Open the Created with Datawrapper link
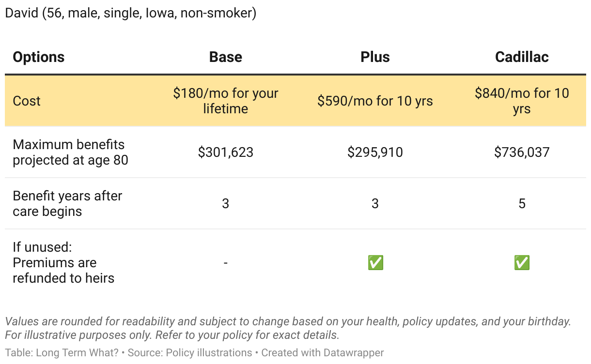 323,353
